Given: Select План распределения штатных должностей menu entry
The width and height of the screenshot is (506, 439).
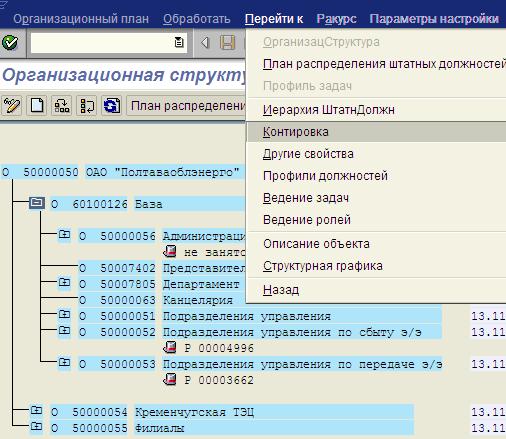Looking at the screenshot, I should [x=376, y=64].
